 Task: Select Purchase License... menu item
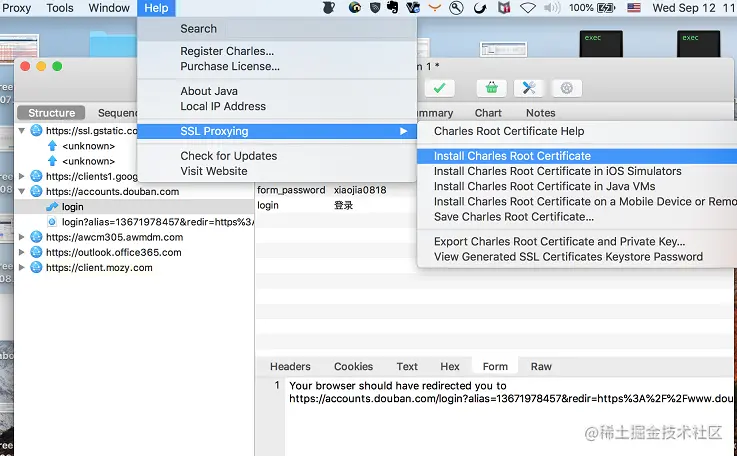click(277, 66)
